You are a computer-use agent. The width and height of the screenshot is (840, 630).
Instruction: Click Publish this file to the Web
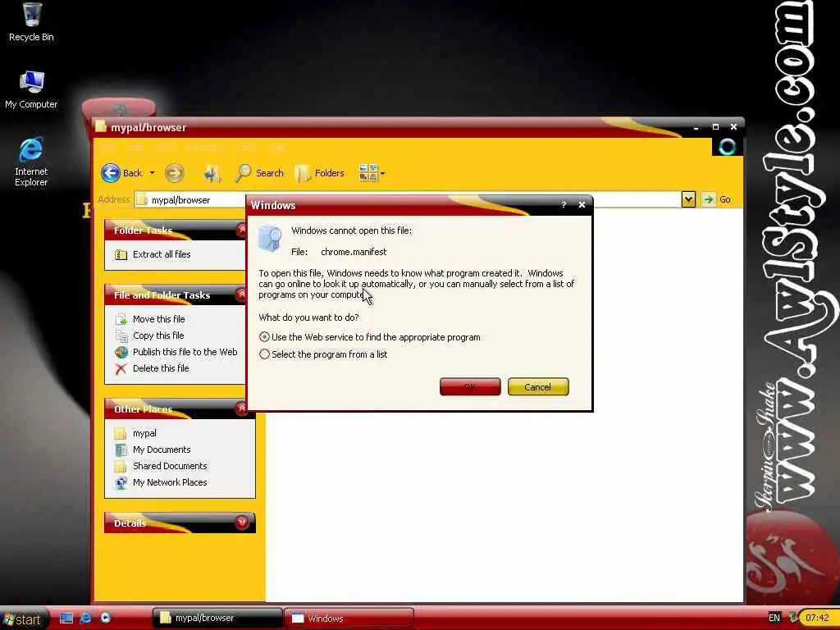(185, 352)
